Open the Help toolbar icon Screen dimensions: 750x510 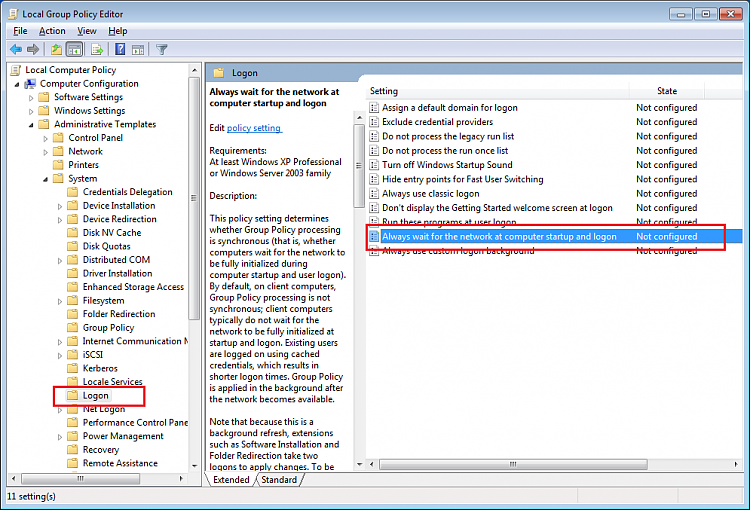(120, 49)
